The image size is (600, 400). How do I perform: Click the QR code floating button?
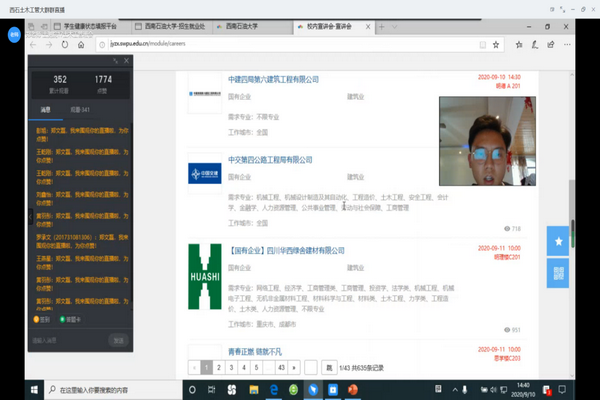tap(558, 272)
